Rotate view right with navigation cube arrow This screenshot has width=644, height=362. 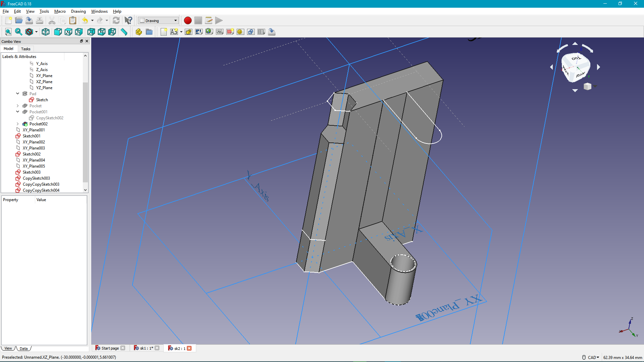click(x=598, y=67)
